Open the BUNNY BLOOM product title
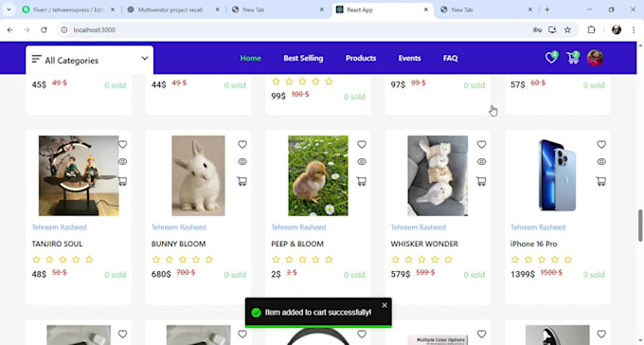The height and width of the screenshot is (345, 644). click(178, 244)
